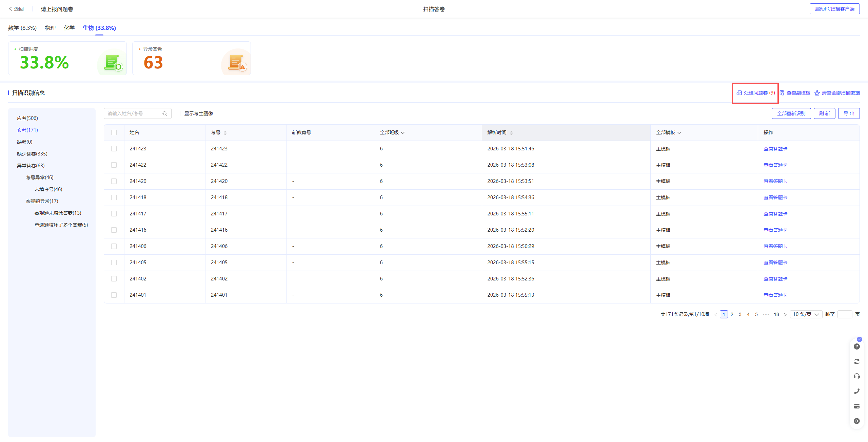This screenshot has height=442, width=868.
Task: Click the phone contact icon
Action: pyautogui.click(x=856, y=391)
